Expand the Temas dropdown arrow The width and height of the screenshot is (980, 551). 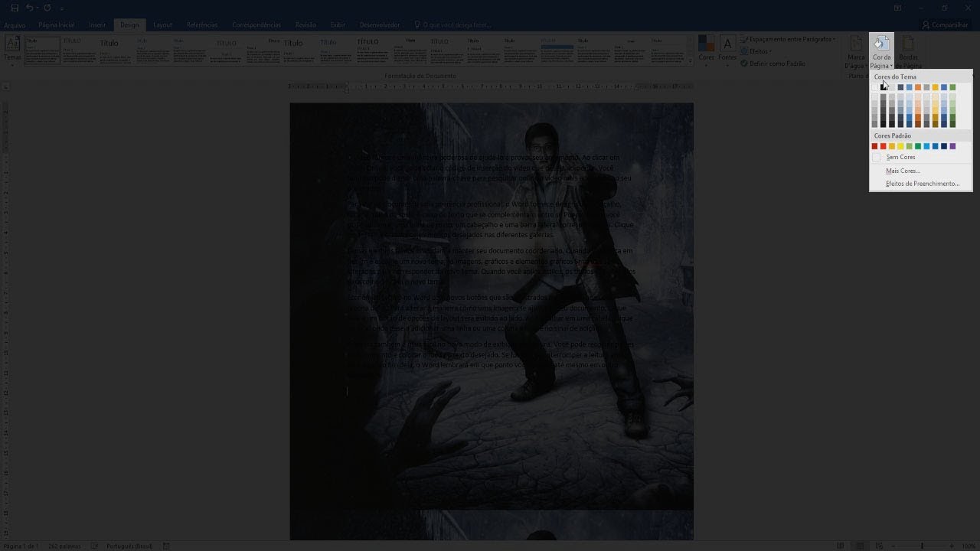[12, 65]
